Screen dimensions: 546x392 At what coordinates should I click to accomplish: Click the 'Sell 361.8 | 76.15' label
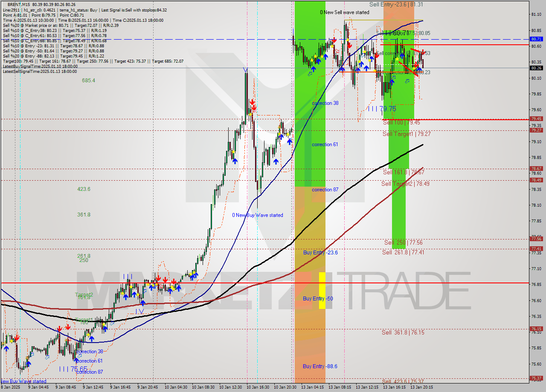403,332
